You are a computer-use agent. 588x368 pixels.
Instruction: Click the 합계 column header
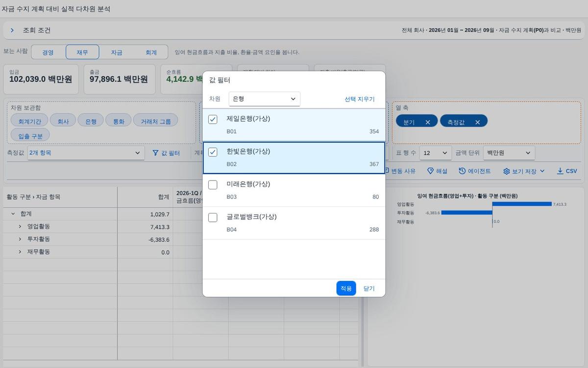(145, 197)
